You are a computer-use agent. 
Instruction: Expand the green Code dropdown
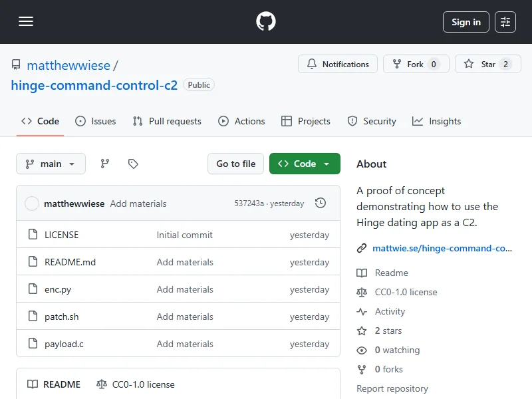point(305,164)
